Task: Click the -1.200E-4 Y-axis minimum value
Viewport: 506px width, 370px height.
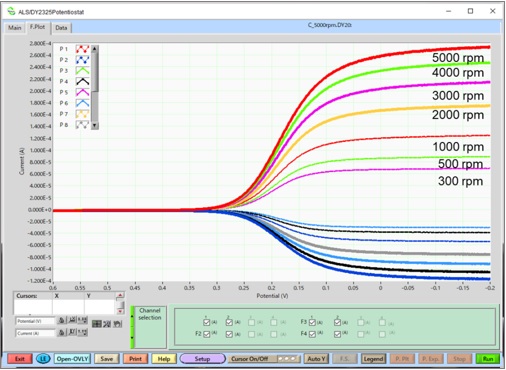Action: click(x=40, y=281)
